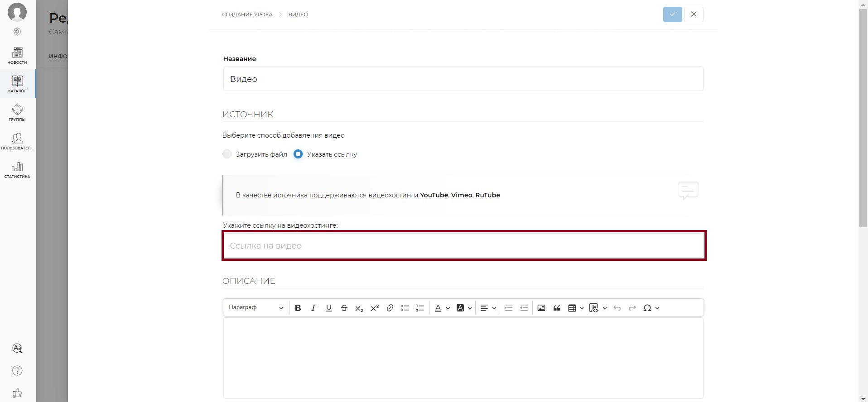The width and height of the screenshot is (868, 402).
Task: Open insert code block dropdown
Action: pyautogui.click(x=598, y=308)
